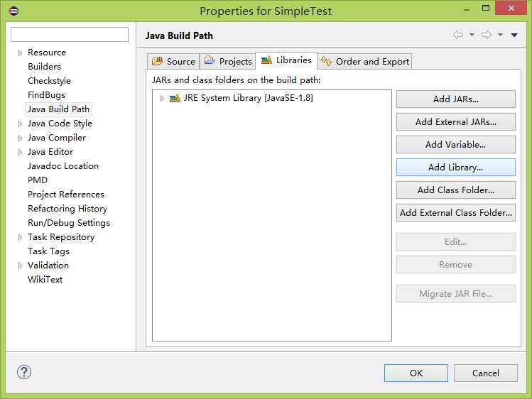Expand the Validation node
The image size is (532, 399).
coord(20,266)
